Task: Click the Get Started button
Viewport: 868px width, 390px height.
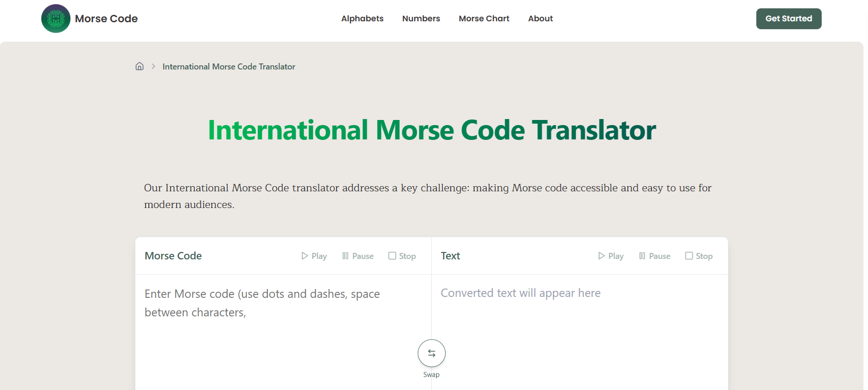Action: tap(789, 19)
